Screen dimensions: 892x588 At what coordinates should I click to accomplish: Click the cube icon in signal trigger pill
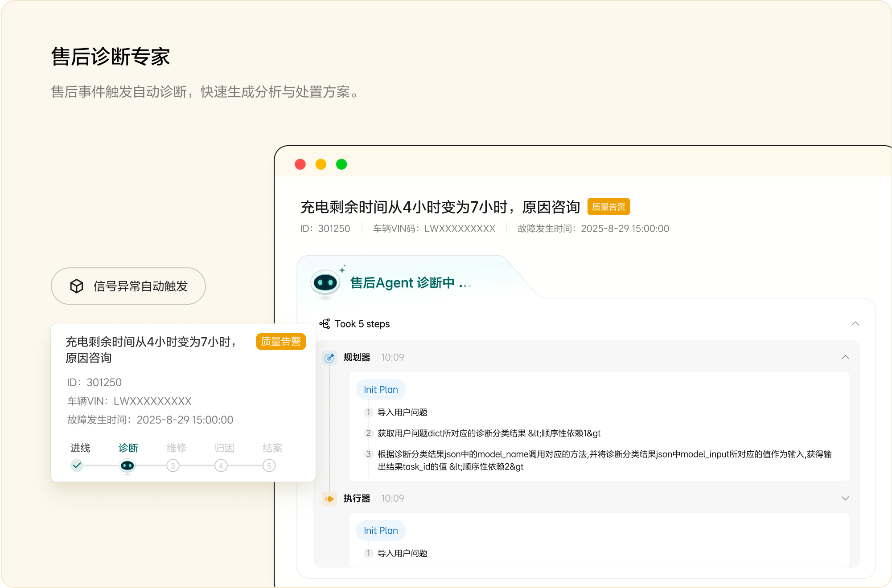click(x=77, y=286)
